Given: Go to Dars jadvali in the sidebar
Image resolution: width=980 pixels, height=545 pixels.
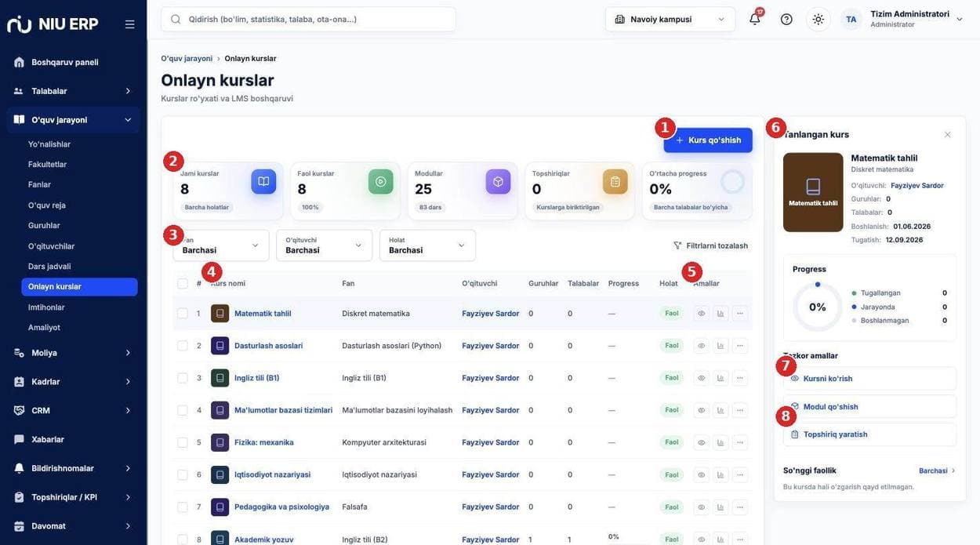Looking at the screenshot, I should coord(49,266).
